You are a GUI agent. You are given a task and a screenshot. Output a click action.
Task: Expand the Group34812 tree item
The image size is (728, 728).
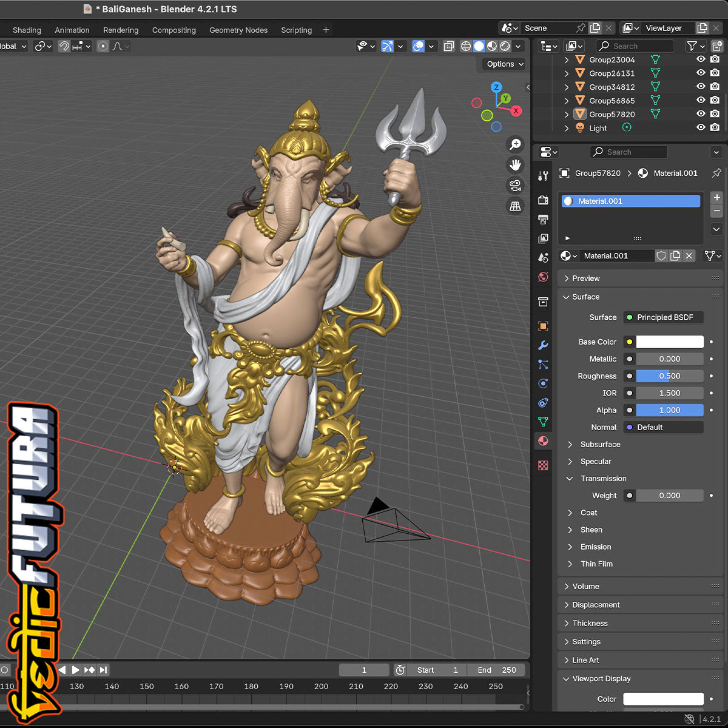pyautogui.click(x=567, y=87)
